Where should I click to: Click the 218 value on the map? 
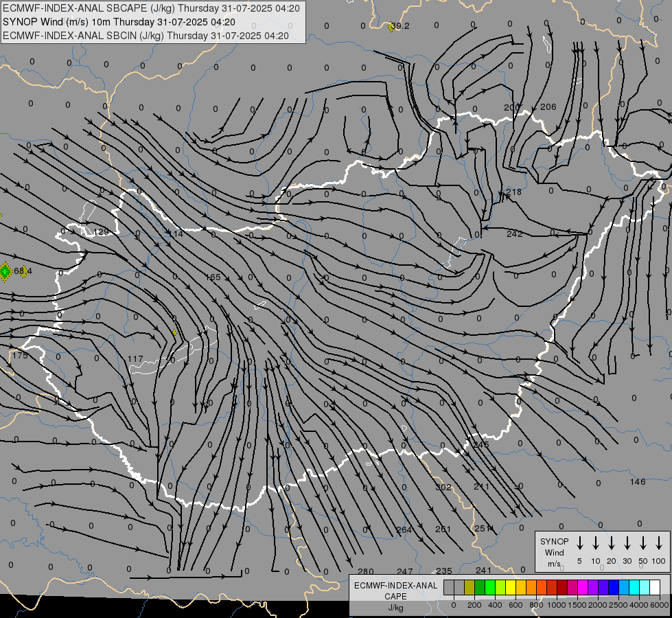514,192
